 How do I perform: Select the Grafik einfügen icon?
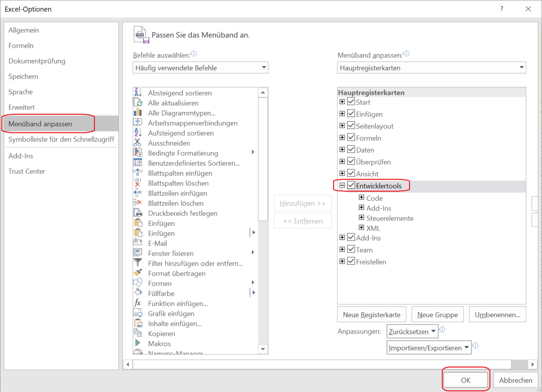coord(138,313)
